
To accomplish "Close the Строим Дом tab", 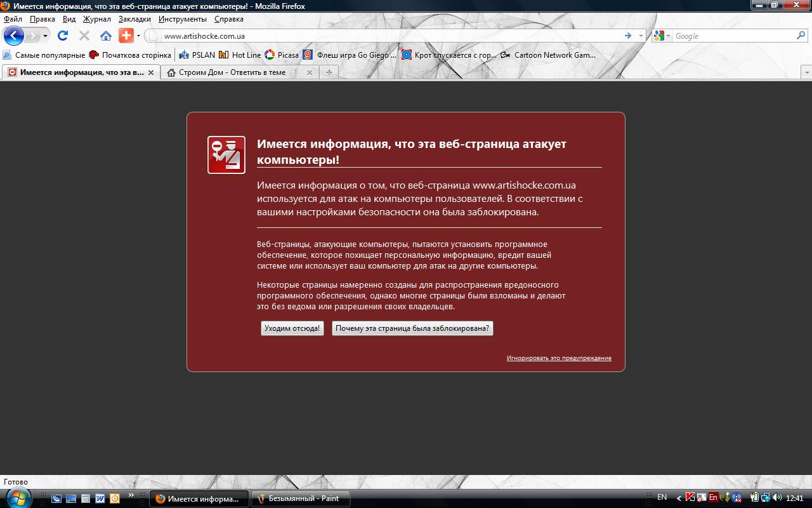I will click(x=310, y=72).
